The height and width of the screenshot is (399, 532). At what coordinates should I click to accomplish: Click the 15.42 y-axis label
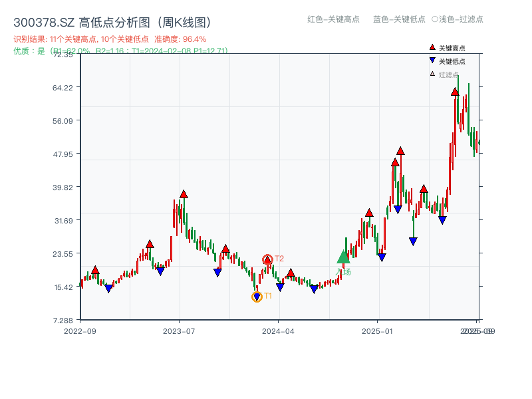coord(64,287)
